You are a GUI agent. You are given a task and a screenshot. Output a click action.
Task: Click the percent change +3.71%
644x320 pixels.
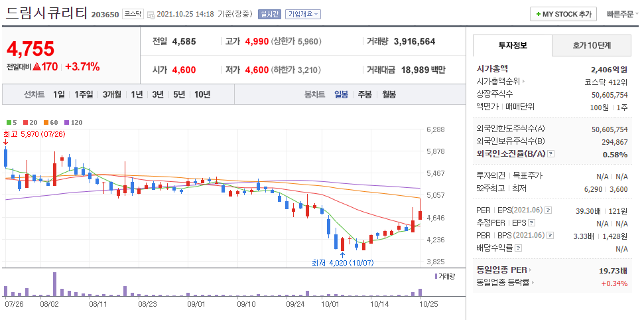pyautogui.click(x=82, y=66)
